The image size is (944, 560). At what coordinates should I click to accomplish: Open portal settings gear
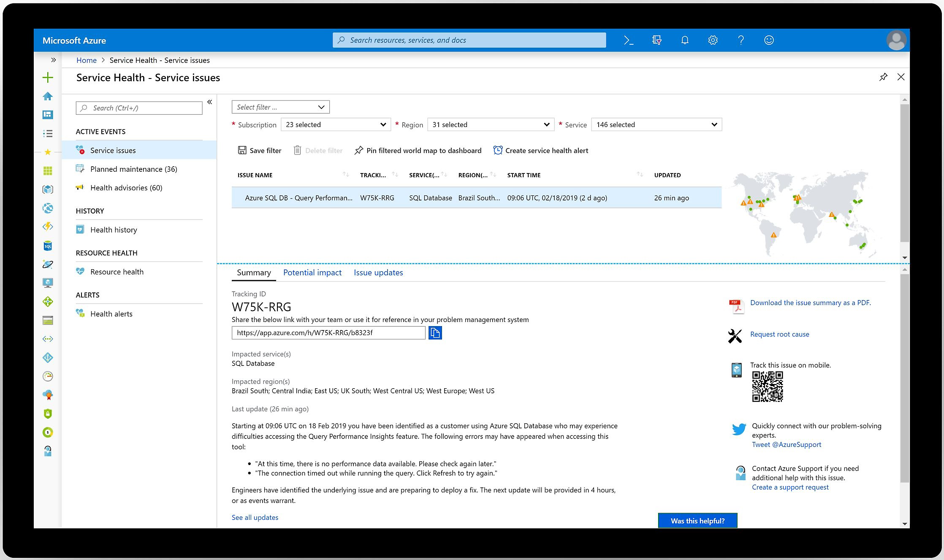click(x=713, y=40)
